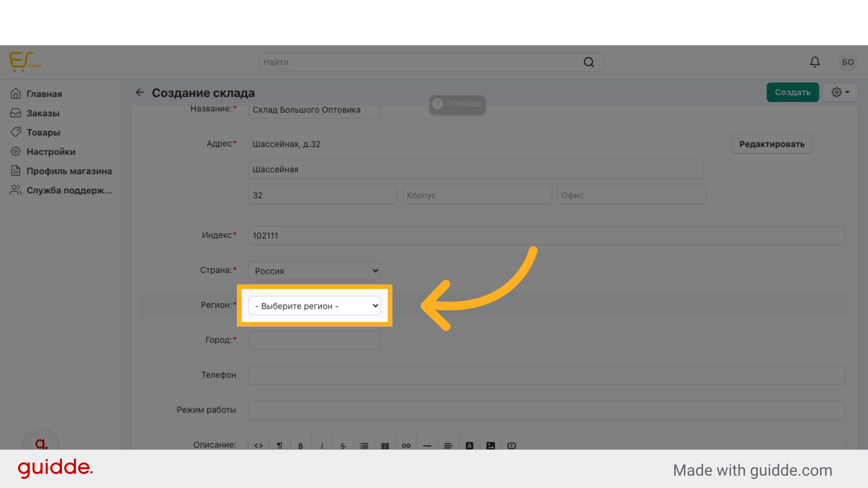Focus the Город input field
Image resolution: width=868 pixels, height=488 pixels.
coord(315,340)
